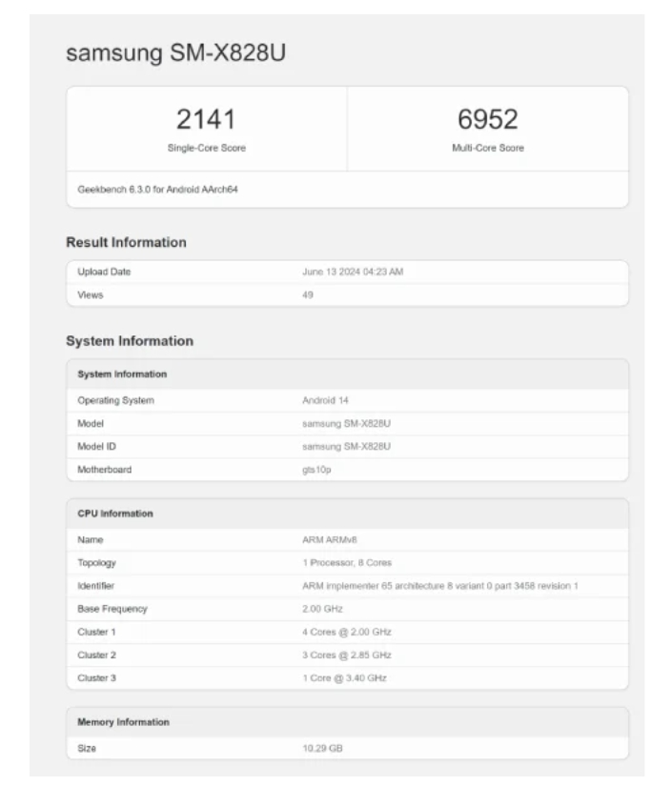
Task: Select the multi-core score value 6952
Action: 487,119
